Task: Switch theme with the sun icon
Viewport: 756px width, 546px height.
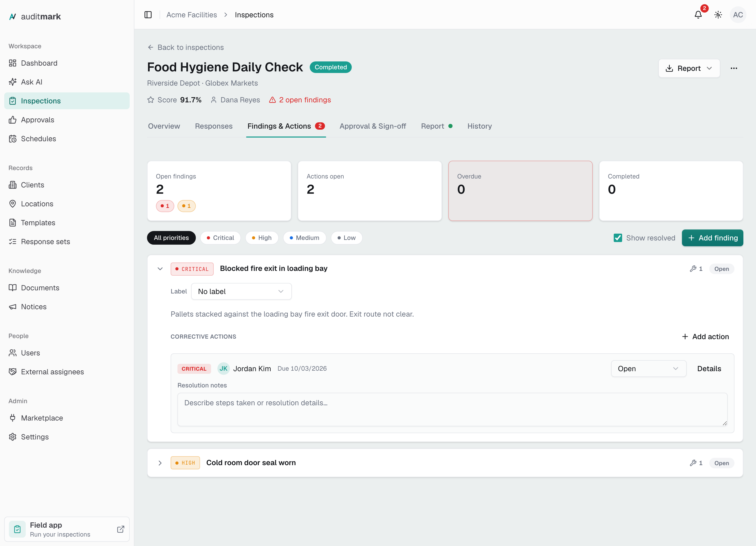Action: click(718, 15)
